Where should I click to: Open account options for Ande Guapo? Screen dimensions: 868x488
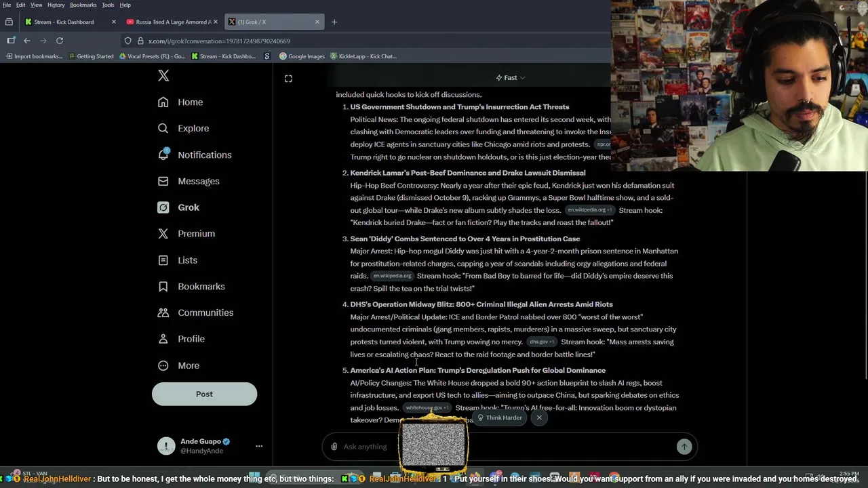point(258,446)
